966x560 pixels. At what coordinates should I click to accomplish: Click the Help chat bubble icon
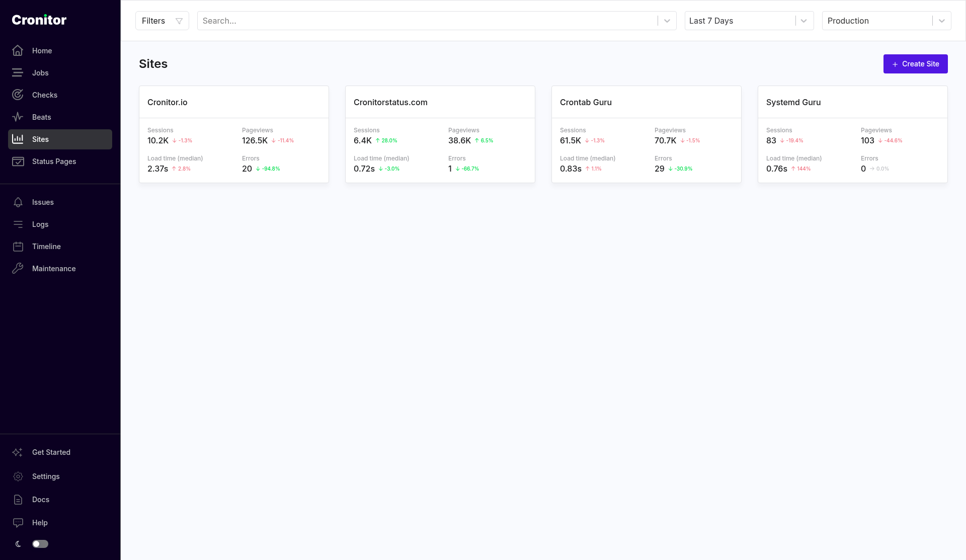click(18, 523)
